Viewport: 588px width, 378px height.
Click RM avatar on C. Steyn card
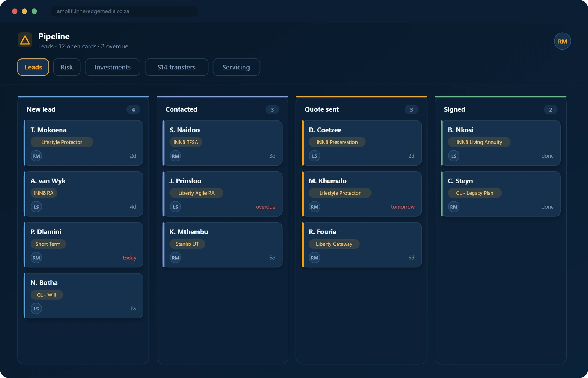click(454, 207)
